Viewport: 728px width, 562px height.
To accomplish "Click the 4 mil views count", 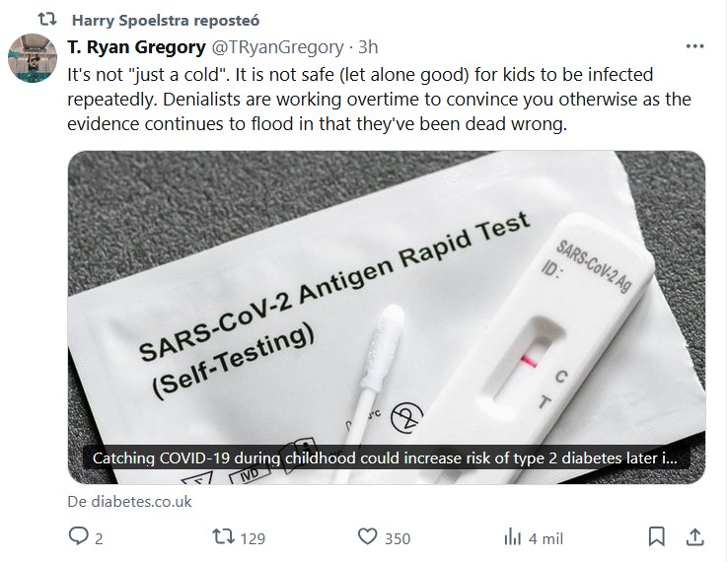I will pyautogui.click(x=546, y=538).
